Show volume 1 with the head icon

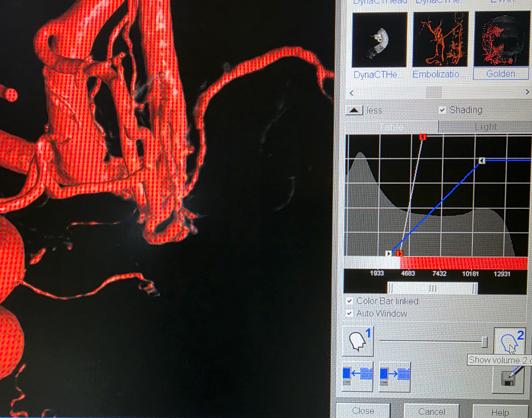(x=357, y=342)
